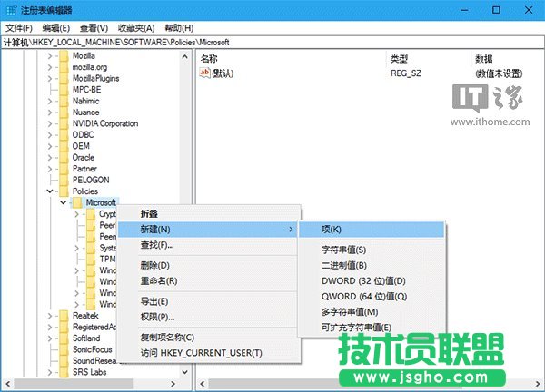545x392 pixels.
Task: Click the Partner folder icon
Action: click(x=64, y=169)
